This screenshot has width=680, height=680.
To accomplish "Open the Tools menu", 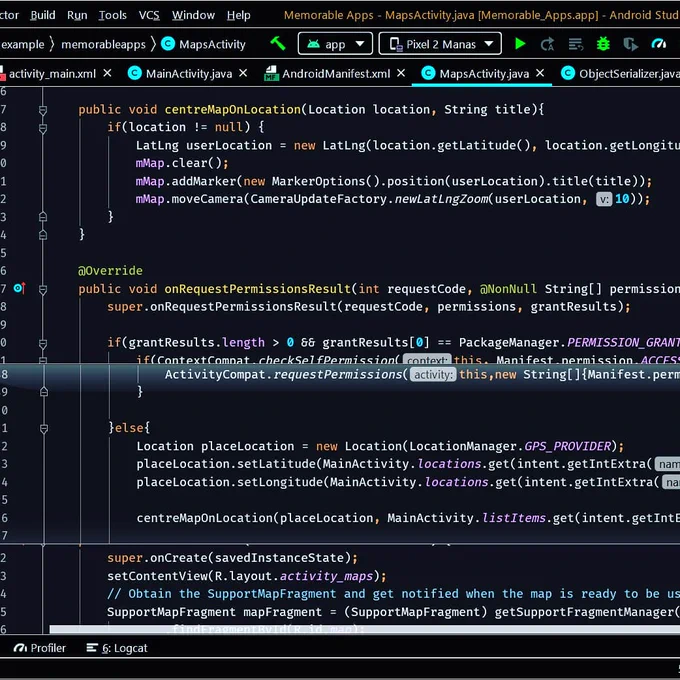I will click(112, 15).
